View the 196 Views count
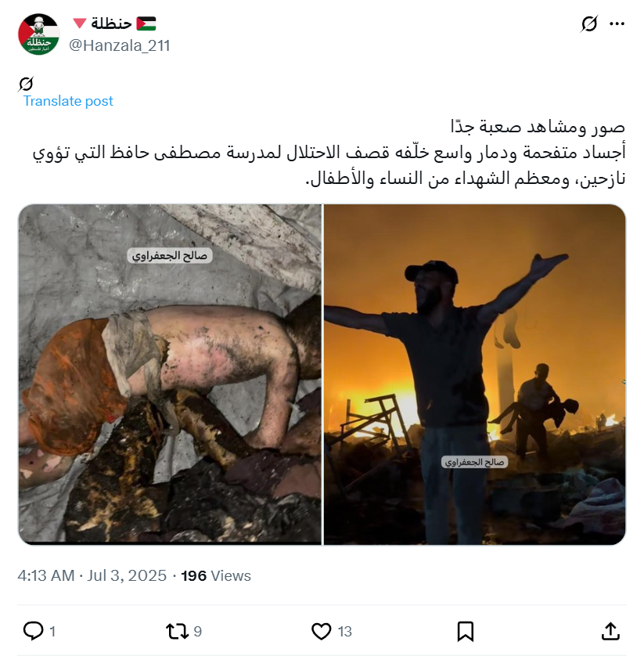Screen dimensions: 644x656 tap(216, 575)
